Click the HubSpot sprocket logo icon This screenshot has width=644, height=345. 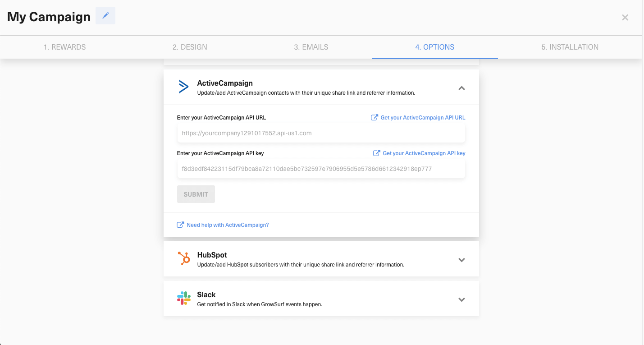(183, 259)
